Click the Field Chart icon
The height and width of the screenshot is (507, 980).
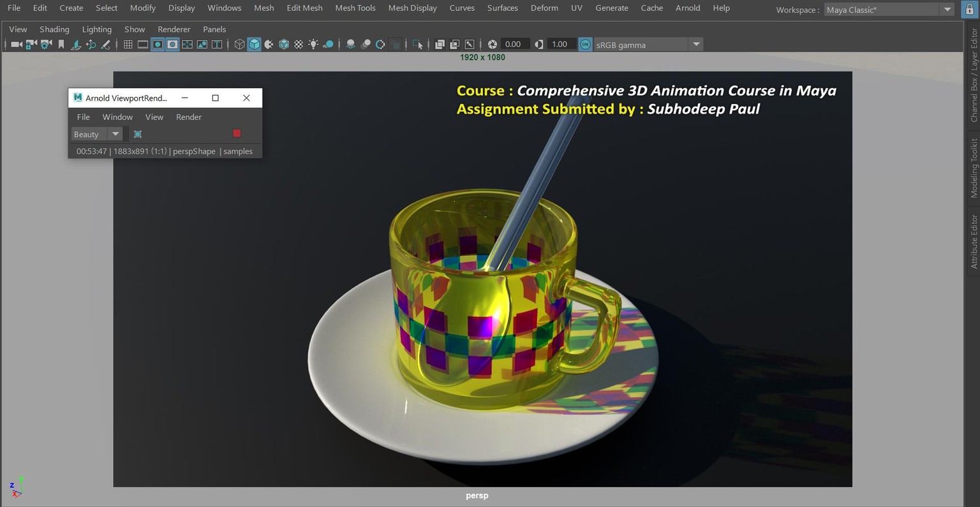(x=187, y=44)
